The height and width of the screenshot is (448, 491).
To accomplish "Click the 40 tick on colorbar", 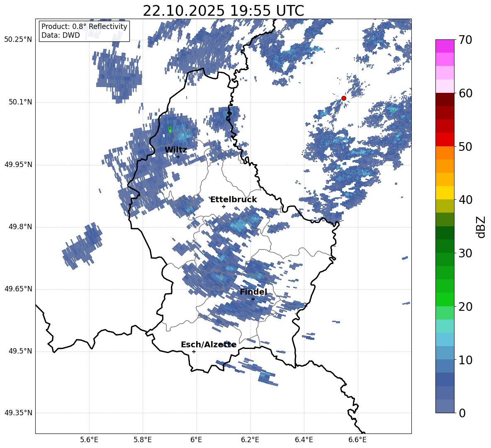I will point(465,200).
